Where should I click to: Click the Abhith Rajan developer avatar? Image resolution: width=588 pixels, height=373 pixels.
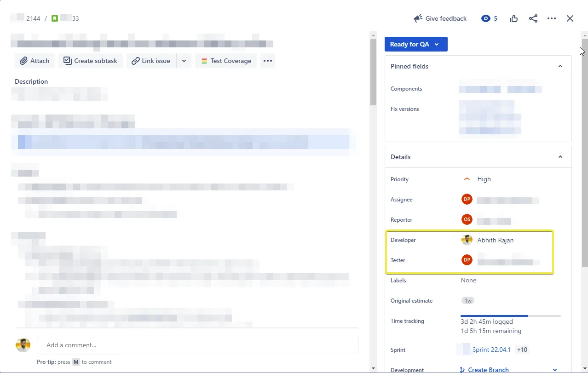point(467,240)
